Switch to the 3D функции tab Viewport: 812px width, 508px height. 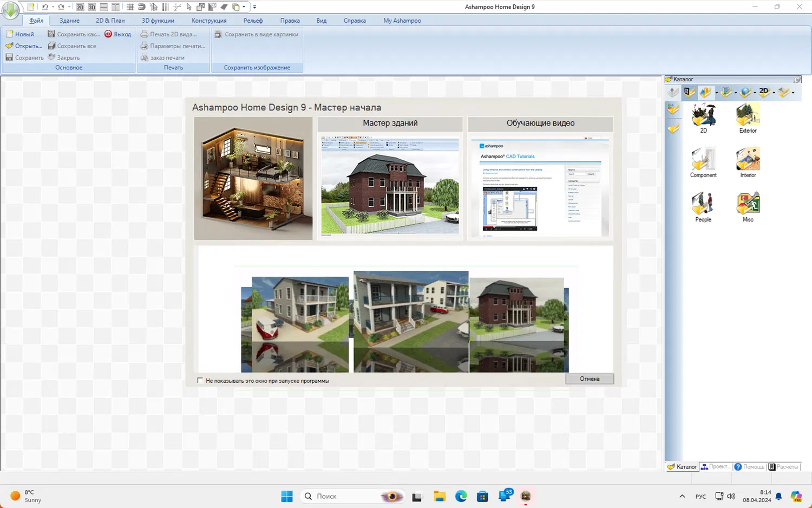point(158,21)
